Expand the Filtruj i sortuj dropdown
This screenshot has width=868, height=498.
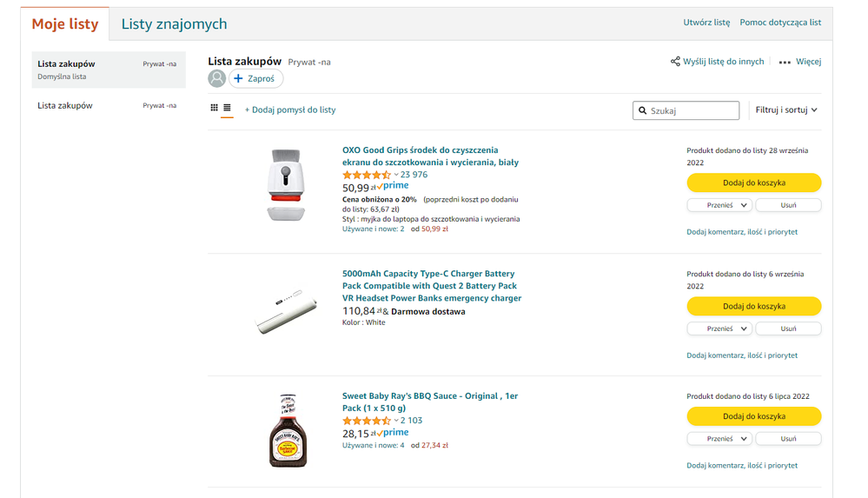pyautogui.click(x=786, y=110)
